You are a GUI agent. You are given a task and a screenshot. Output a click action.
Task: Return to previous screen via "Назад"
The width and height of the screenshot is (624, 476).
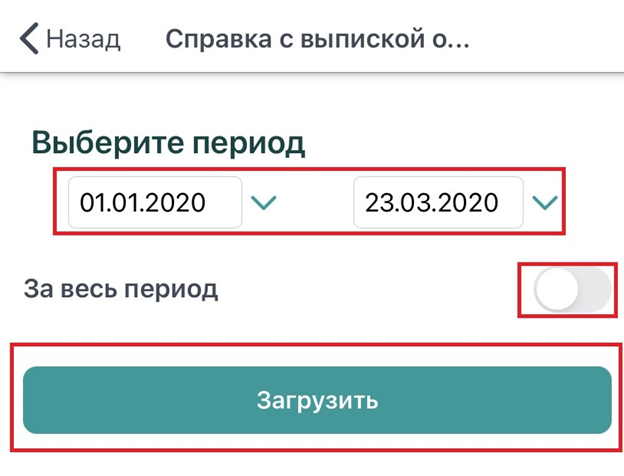point(84,39)
